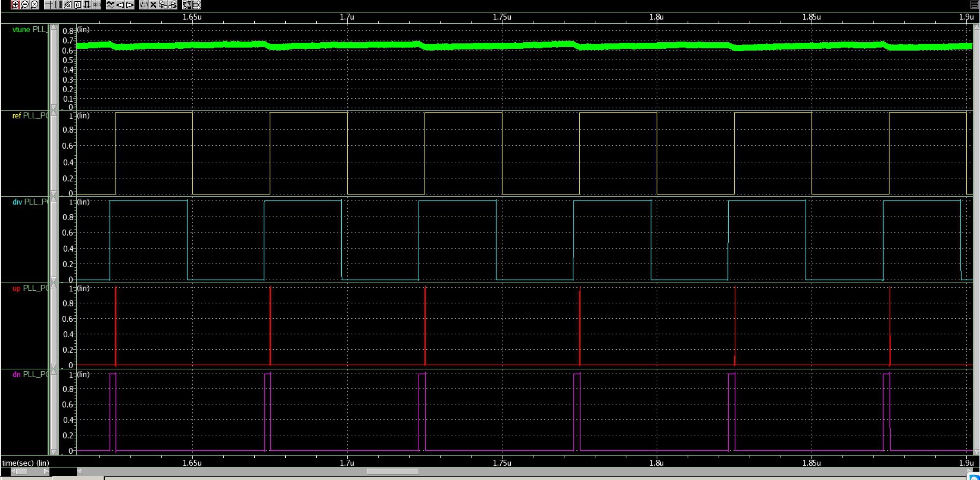This screenshot has width=980, height=480.
Task: Click the waveform overlay icon
Action: [111, 5]
